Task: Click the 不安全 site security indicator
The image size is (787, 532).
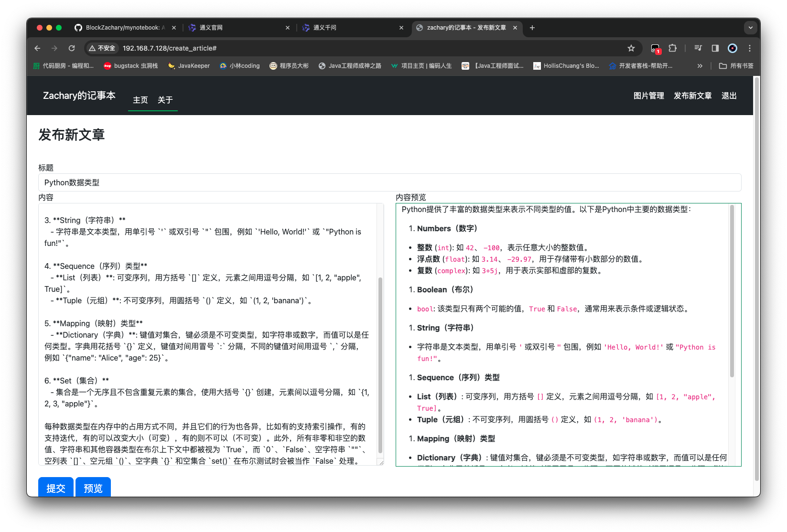Action: (x=102, y=48)
